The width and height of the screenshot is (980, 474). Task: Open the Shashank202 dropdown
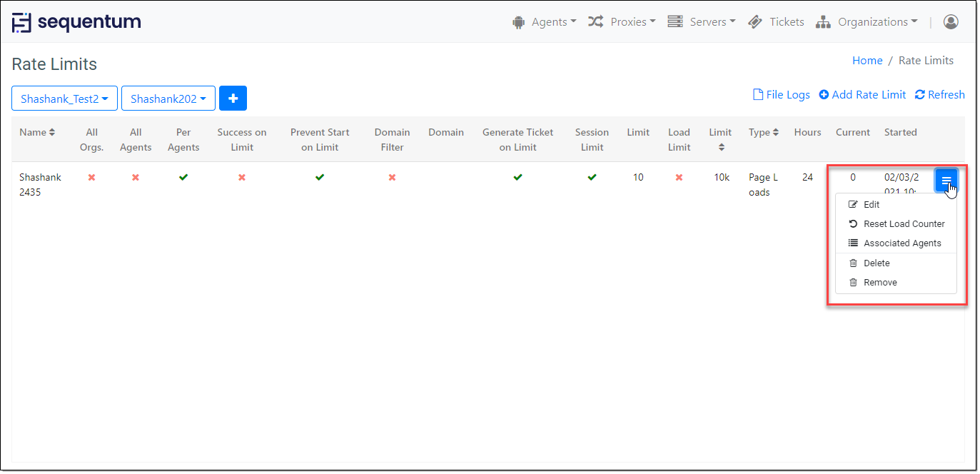click(x=168, y=99)
